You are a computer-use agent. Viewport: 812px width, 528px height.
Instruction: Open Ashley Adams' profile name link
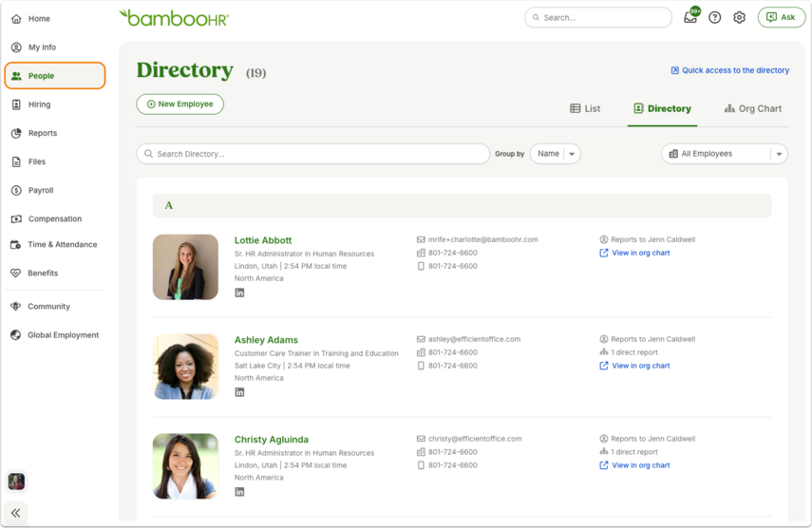266,340
